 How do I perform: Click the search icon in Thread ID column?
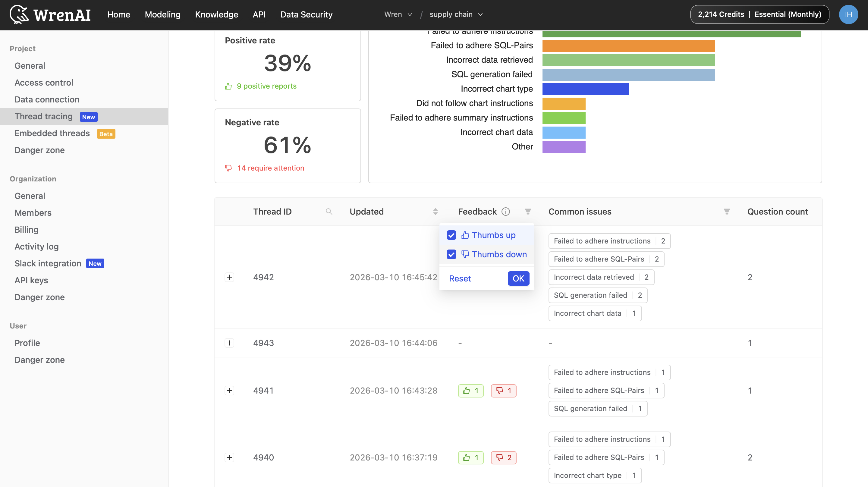(329, 212)
